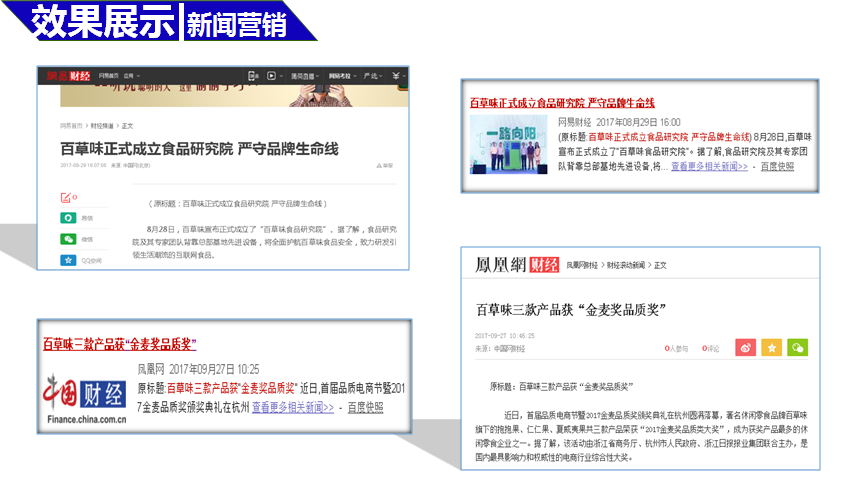This screenshot has width=852, height=480.
Task: Click the 凤凰网 paragraph starting 近日,首届品质电商节
Action: tap(641, 436)
